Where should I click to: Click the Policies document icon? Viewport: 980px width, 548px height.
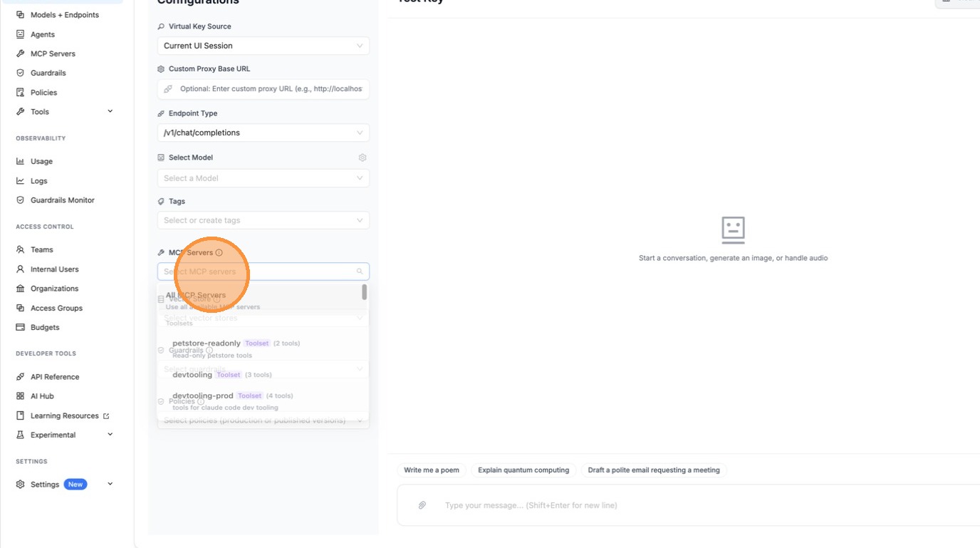pos(21,93)
